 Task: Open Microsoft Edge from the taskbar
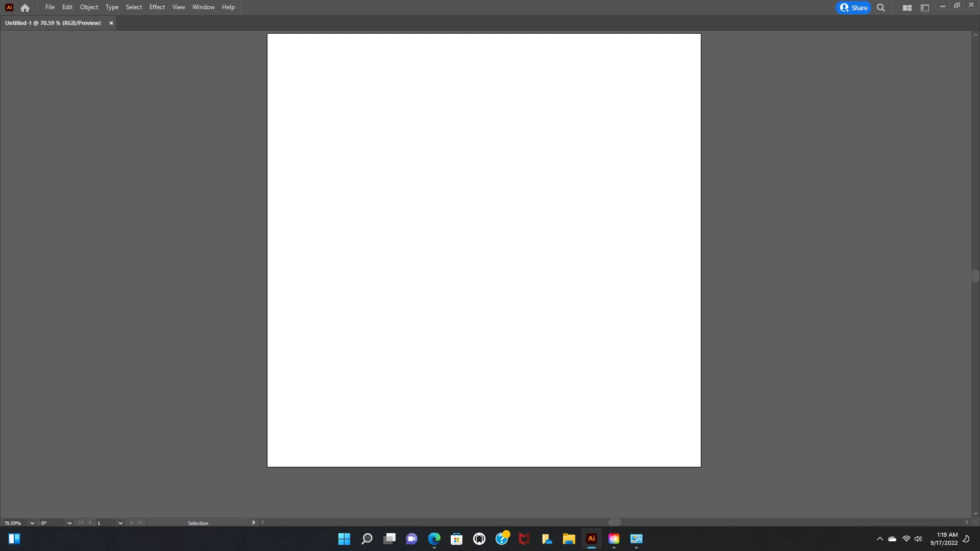point(434,539)
